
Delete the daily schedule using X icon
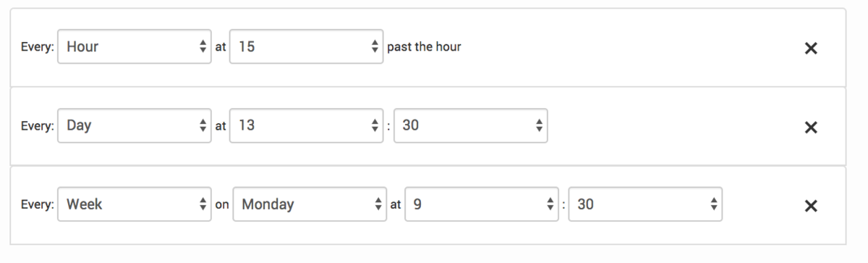point(811,127)
